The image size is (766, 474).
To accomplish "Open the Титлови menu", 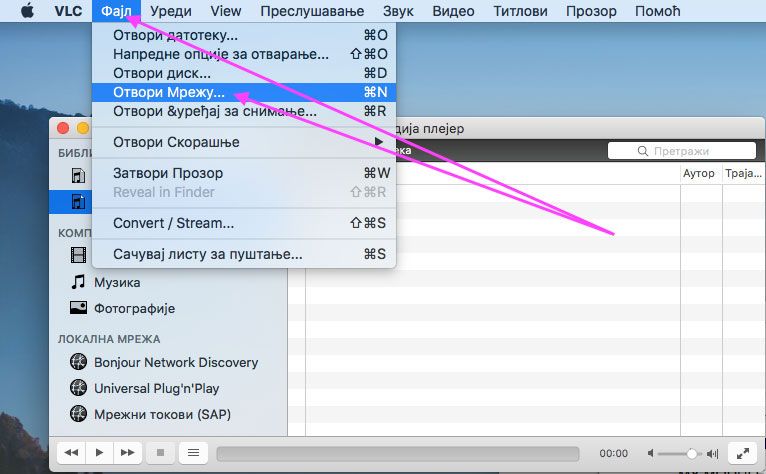I will pos(519,11).
